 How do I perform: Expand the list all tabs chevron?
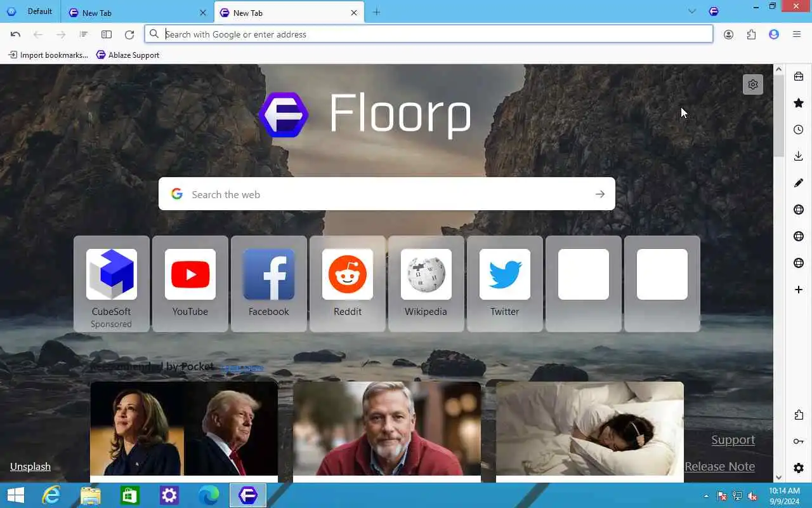pyautogui.click(x=692, y=11)
